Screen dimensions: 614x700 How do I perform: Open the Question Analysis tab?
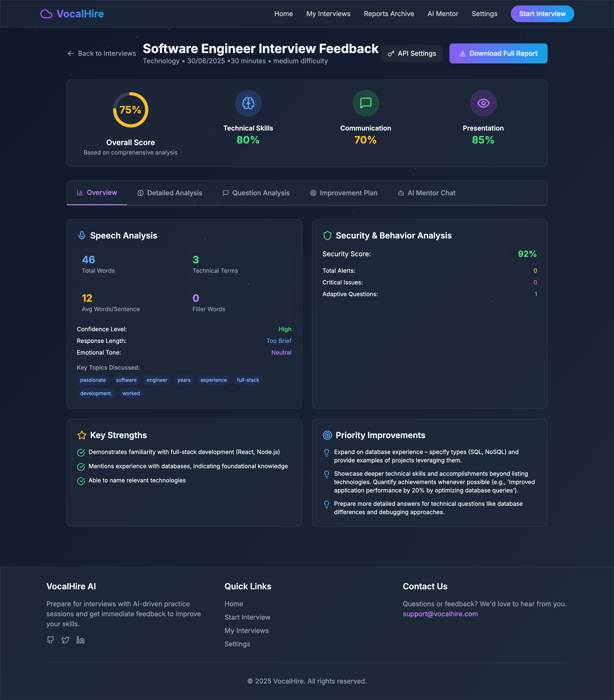click(x=256, y=193)
